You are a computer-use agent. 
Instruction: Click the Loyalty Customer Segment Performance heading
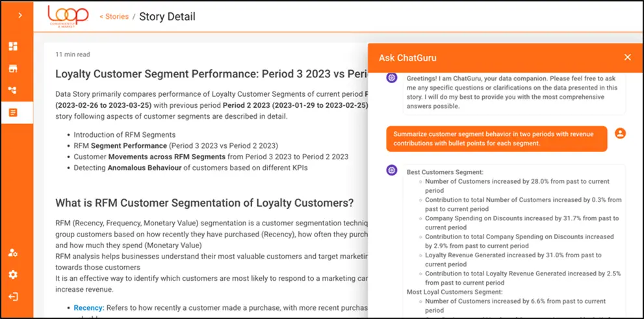(x=211, y=74)
